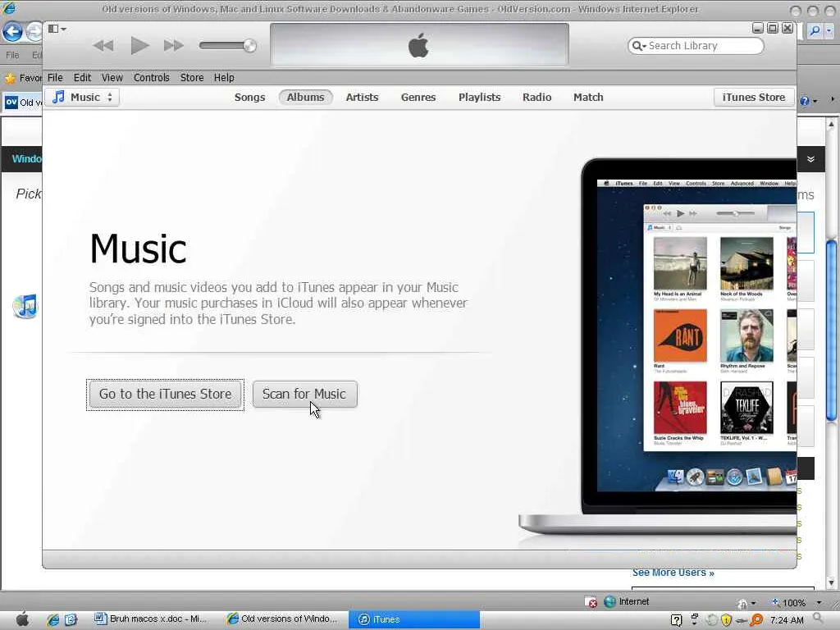Screen dimensions: 840x630
Task: Adjust the iTunes volume slider knob
Action: click(249, 46)
